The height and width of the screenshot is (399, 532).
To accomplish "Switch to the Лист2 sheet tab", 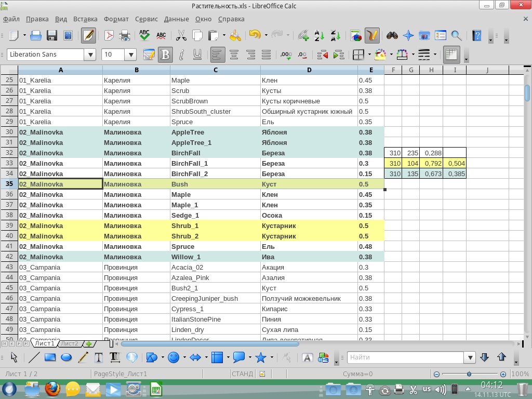I will click(69, 344).
